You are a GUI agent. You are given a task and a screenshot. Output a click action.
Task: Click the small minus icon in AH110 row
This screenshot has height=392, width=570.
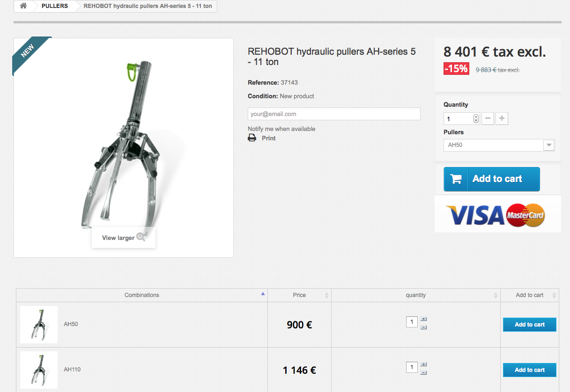pyautogui.click(x=423, y=373)
